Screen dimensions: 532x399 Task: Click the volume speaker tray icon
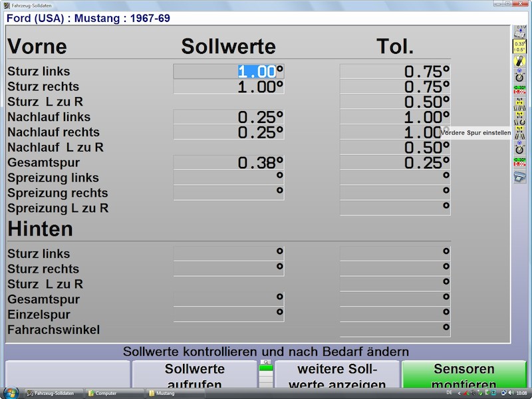pos(511,393)
